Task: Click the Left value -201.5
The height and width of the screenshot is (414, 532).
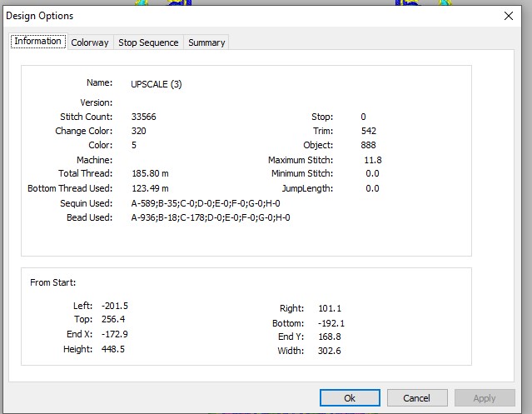Action: (x=115, y=306)
